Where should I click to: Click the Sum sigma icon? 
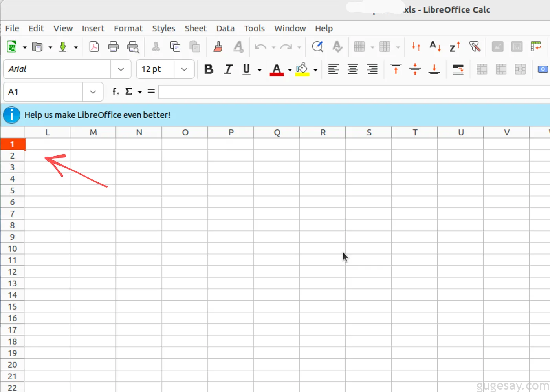(x=128, y=91)
